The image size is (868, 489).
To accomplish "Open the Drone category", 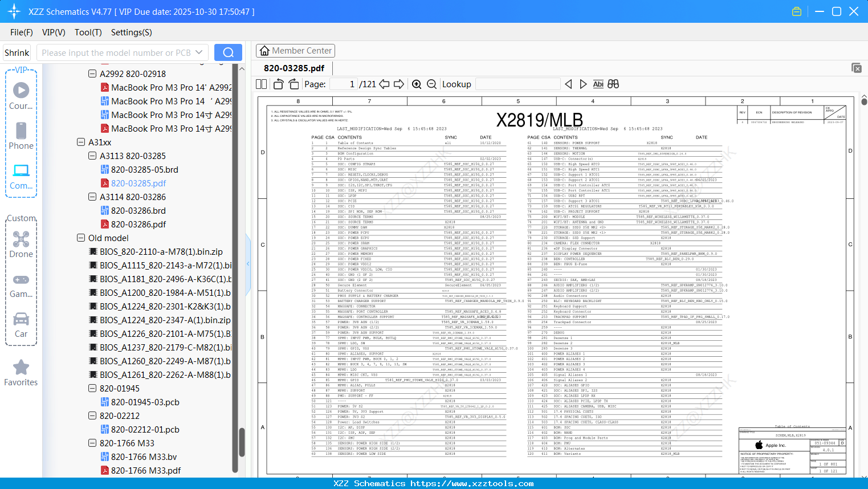I will pyautogui.click(x=21, y=244).
